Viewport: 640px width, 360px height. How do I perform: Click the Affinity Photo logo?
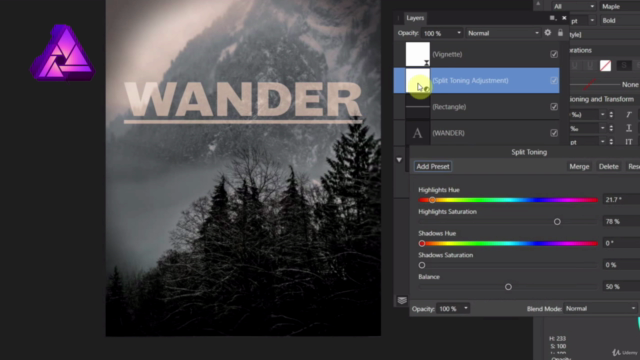point(62,52)
